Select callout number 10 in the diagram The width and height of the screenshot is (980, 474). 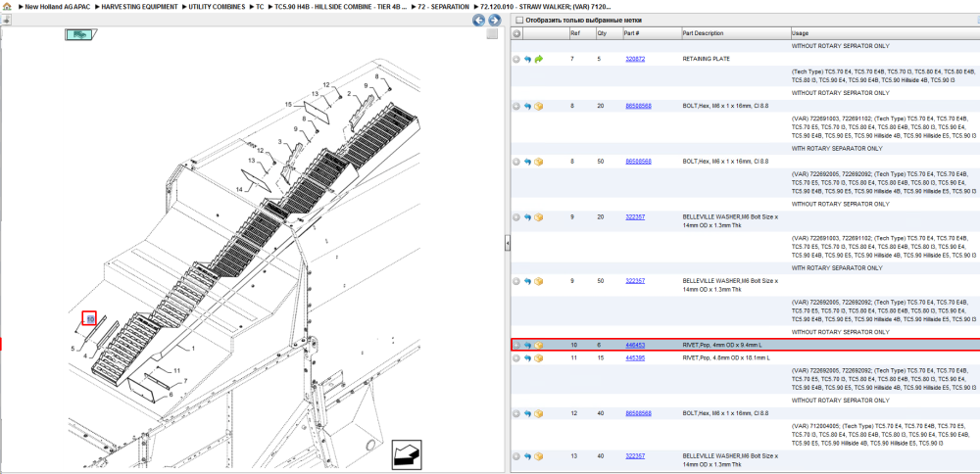90,319
